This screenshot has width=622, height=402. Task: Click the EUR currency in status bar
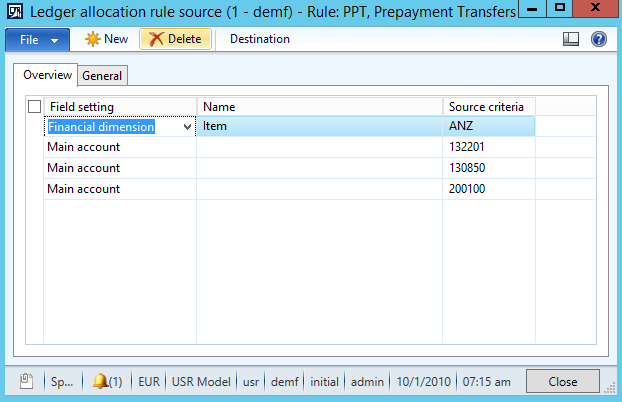(x=149, y=382)
